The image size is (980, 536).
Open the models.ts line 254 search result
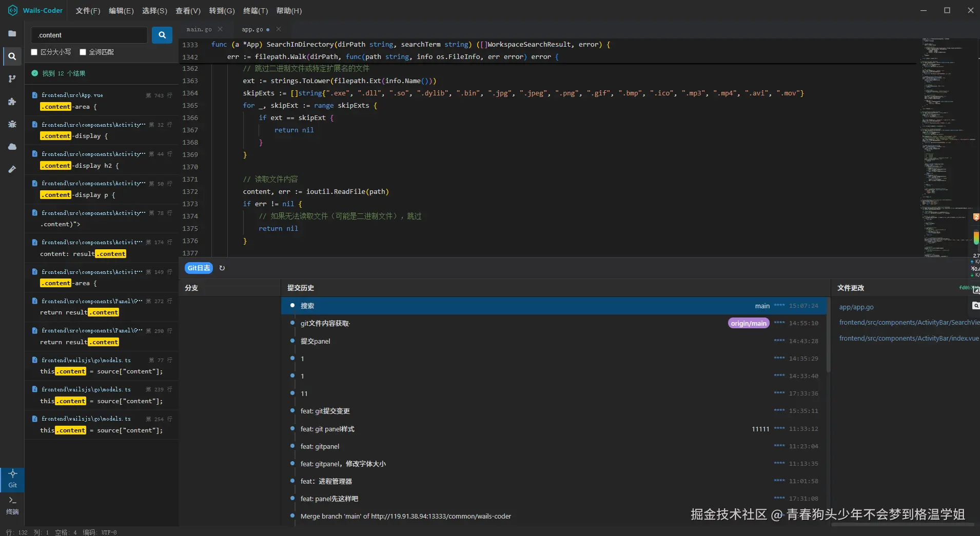coord(102,425)
